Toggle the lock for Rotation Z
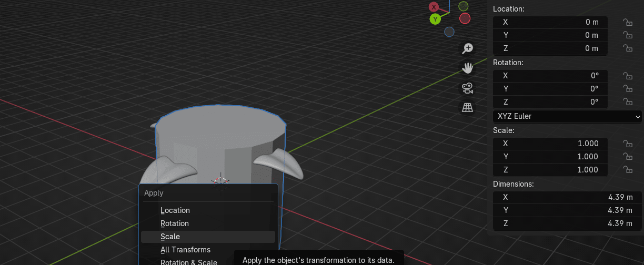 627,102
